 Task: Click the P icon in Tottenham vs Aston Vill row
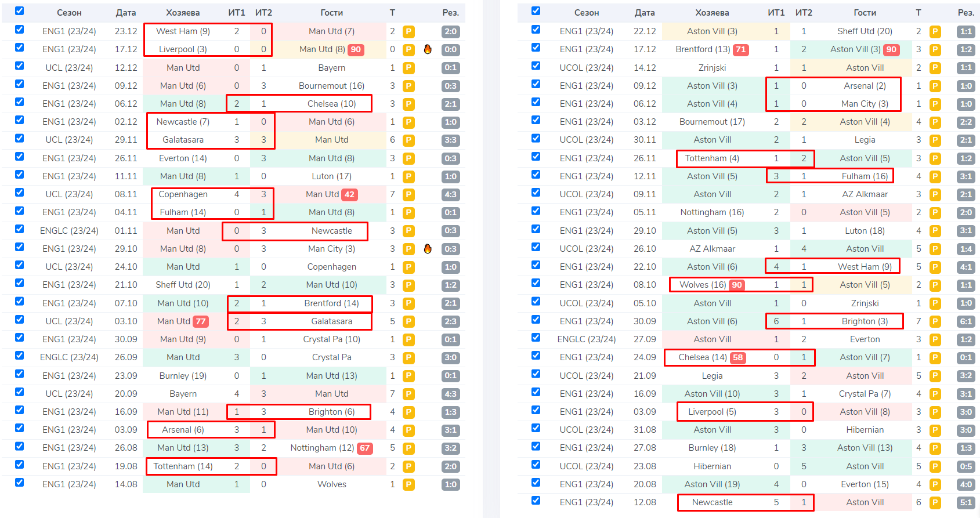[935, 158]
